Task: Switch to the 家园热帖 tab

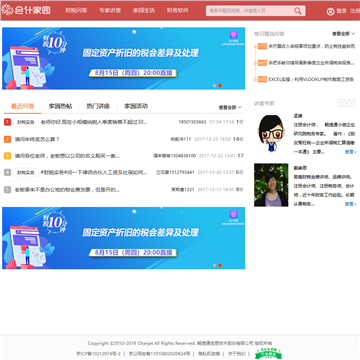Action: click(60, 106)
